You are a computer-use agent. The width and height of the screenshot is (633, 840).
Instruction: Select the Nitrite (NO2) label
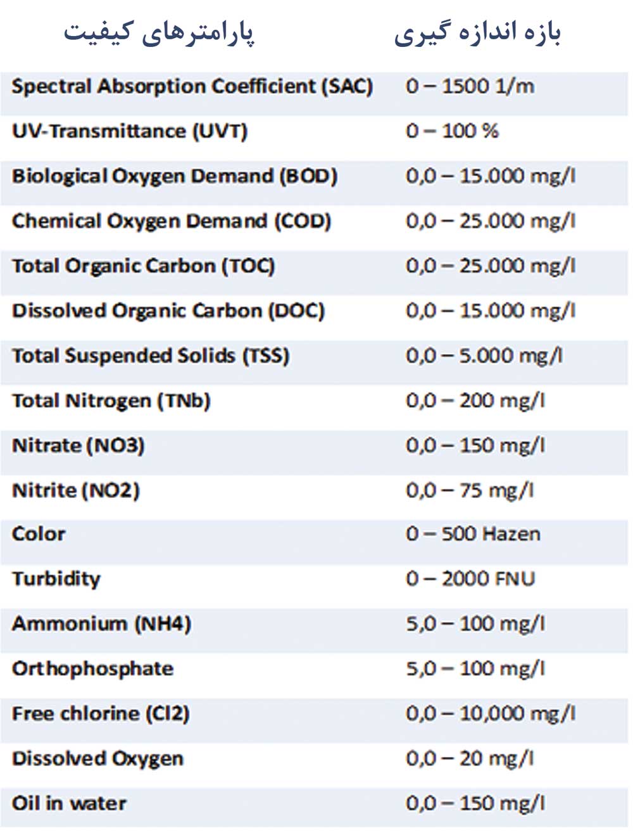pyautogui.click(x=75, y=491)
